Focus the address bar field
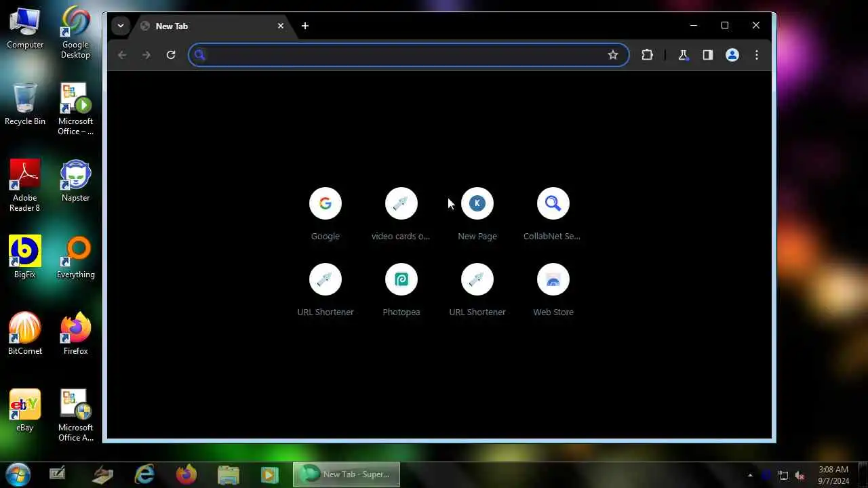Image resolution: width=868 pixels, height=488 pixels. [408, 55]
